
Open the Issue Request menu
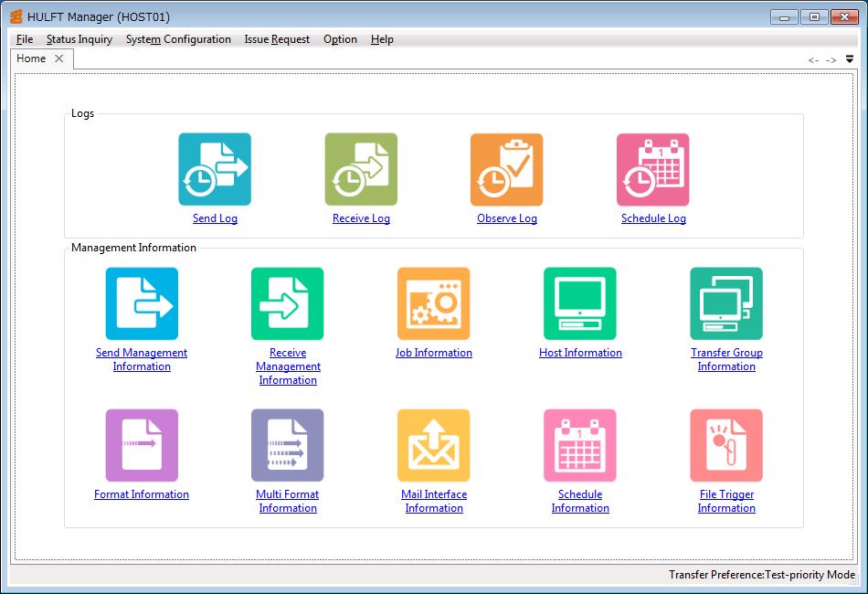click(x=277, y=39)
